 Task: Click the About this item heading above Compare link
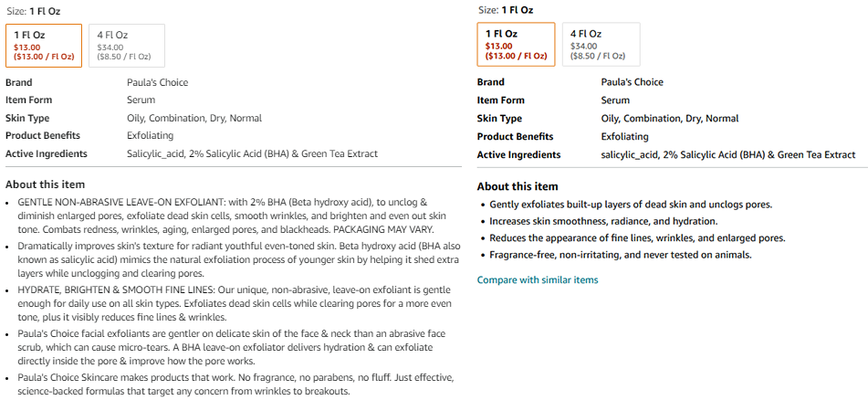(518, 186)
